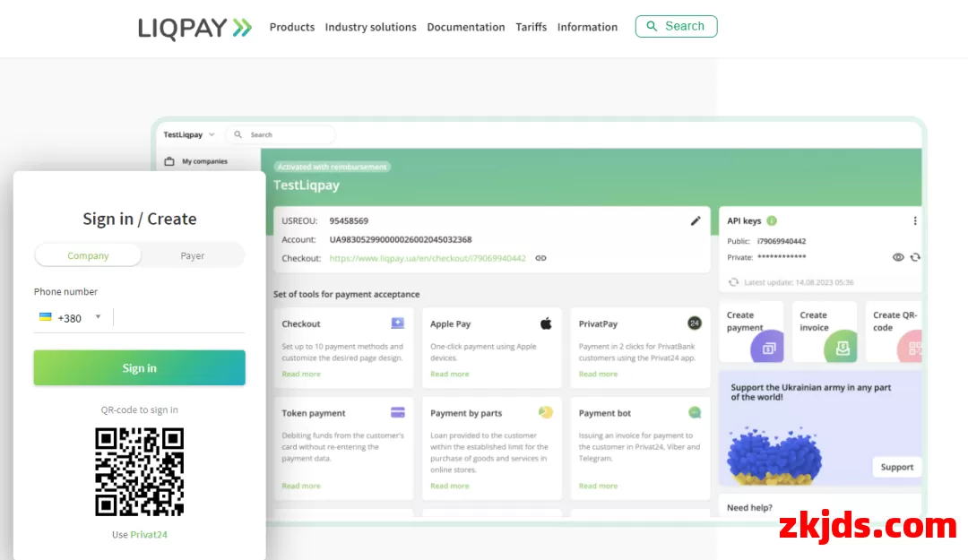Regenerate the private key with the refresh icon
Screen dimensions: 968x560
(915, 257)
